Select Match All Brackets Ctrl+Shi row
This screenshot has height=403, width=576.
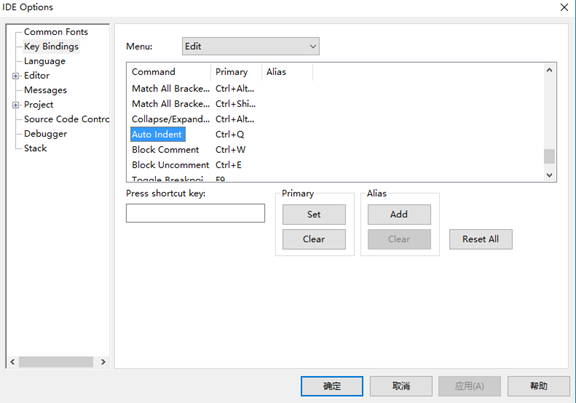(x=336, y=104)
